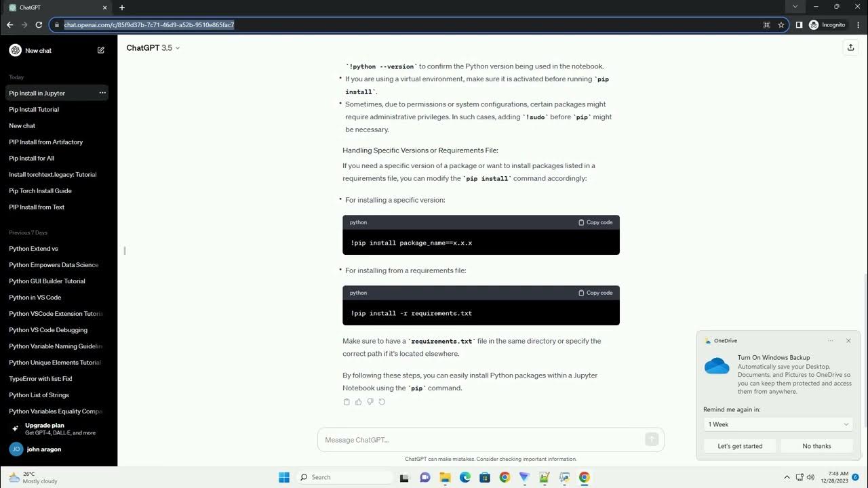Click Upgrade plan

pos(58,428)
